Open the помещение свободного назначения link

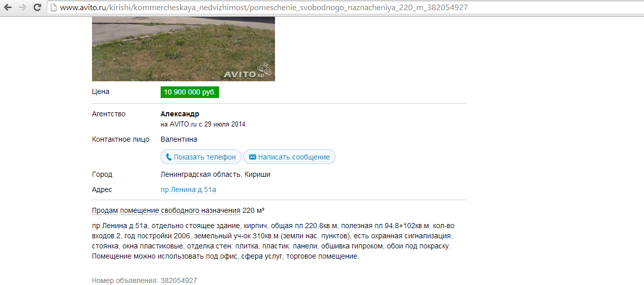coord(180,210)
